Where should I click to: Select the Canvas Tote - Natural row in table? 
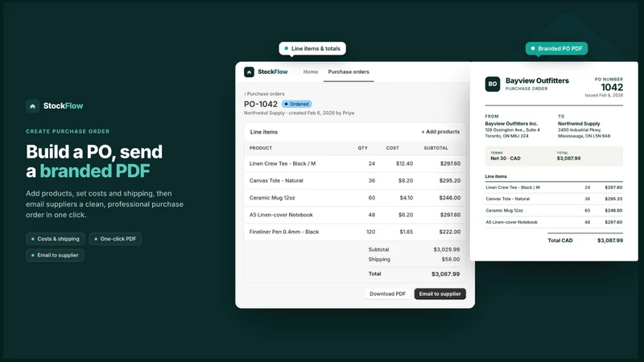(355, 180)
